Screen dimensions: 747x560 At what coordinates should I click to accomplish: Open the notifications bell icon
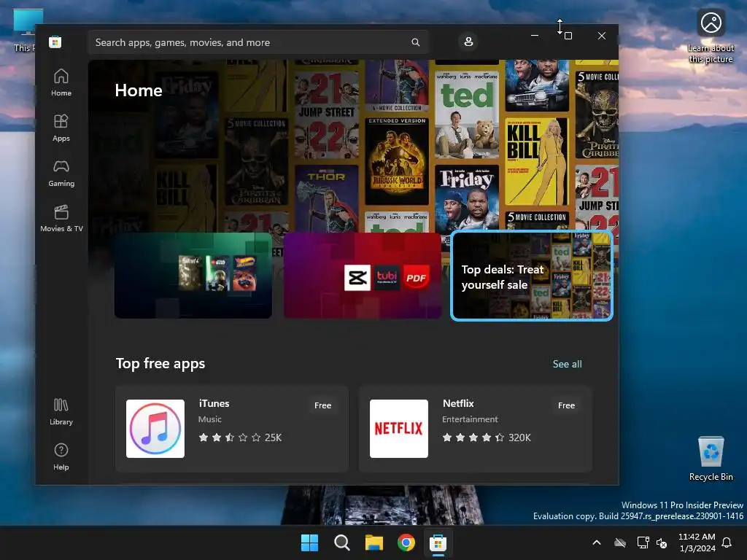point(727,542)
